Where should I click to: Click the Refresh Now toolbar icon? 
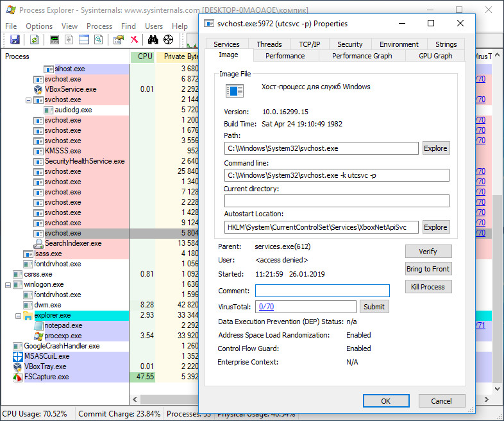[x=35, y=40]
